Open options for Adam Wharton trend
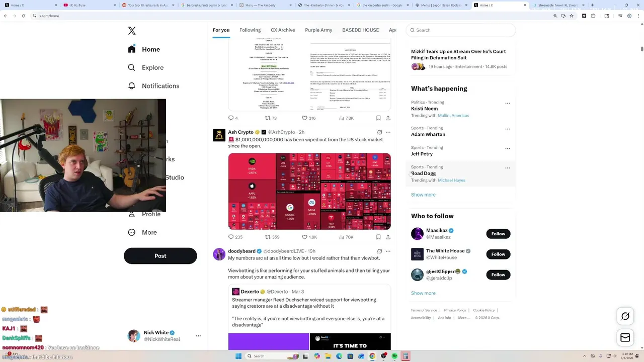 pos(507,129)
